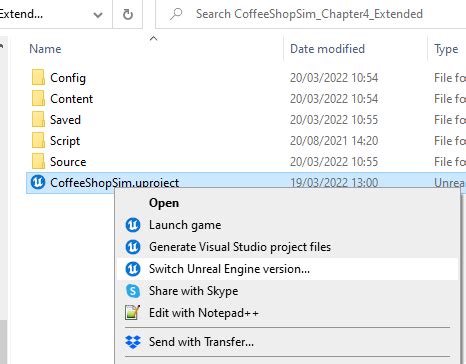The image size is (466, 364).
Task: Click Script's date 20/08/2021 14:20
Action: (334, 141)
